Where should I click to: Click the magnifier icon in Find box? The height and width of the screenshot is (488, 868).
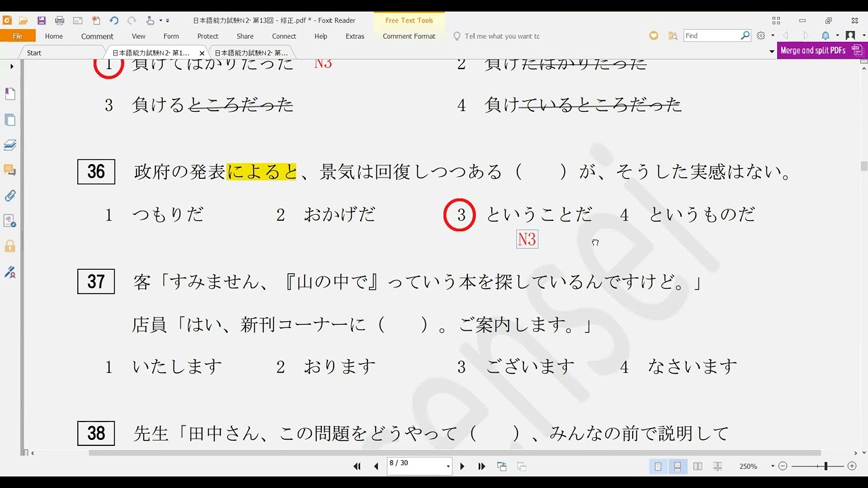tap(745, 36)
